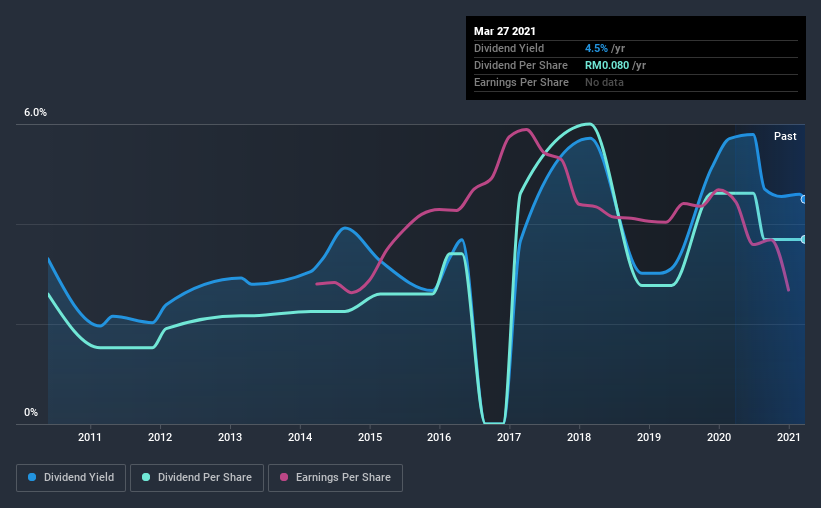Click the 0% y-axis label
The width and height of the screenshot is (821, 508).
point(31,413)
